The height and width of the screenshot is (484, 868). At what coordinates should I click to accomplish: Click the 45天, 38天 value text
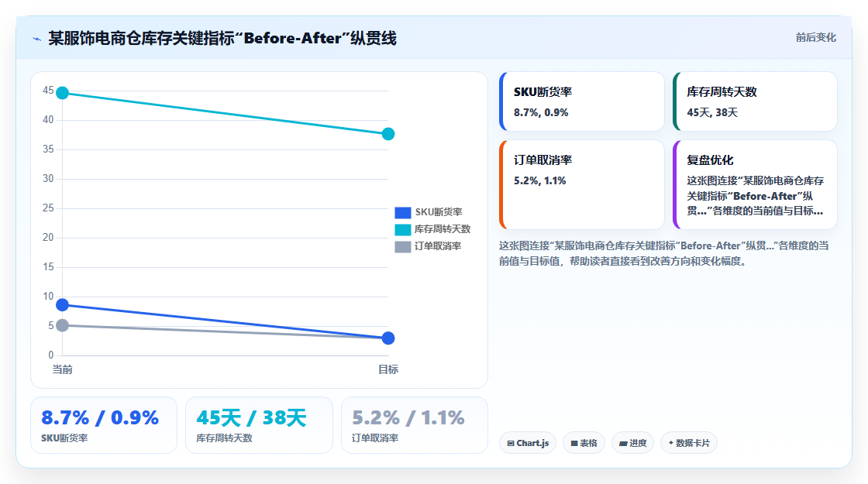point(712,112)
